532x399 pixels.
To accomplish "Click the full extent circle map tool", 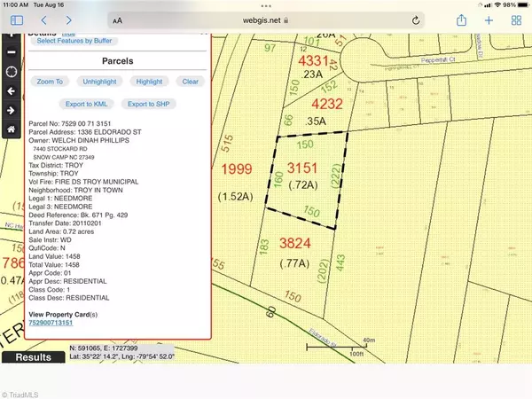I will pyautogui.click(x=11, y=72).
